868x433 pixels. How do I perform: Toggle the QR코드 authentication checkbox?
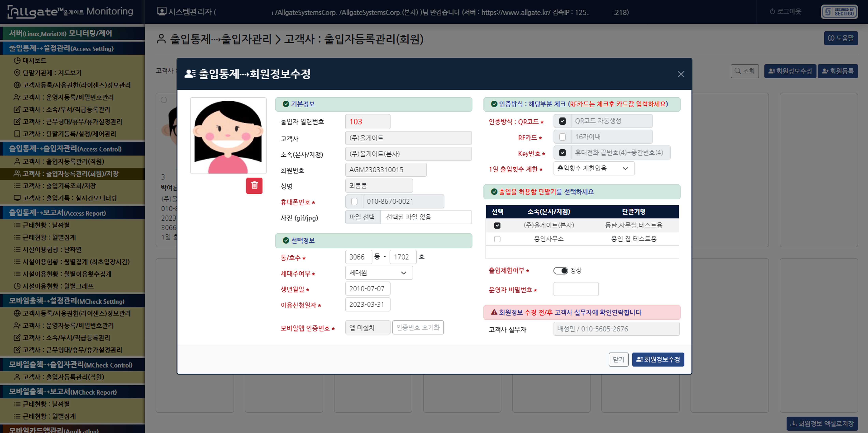(562, 121)
